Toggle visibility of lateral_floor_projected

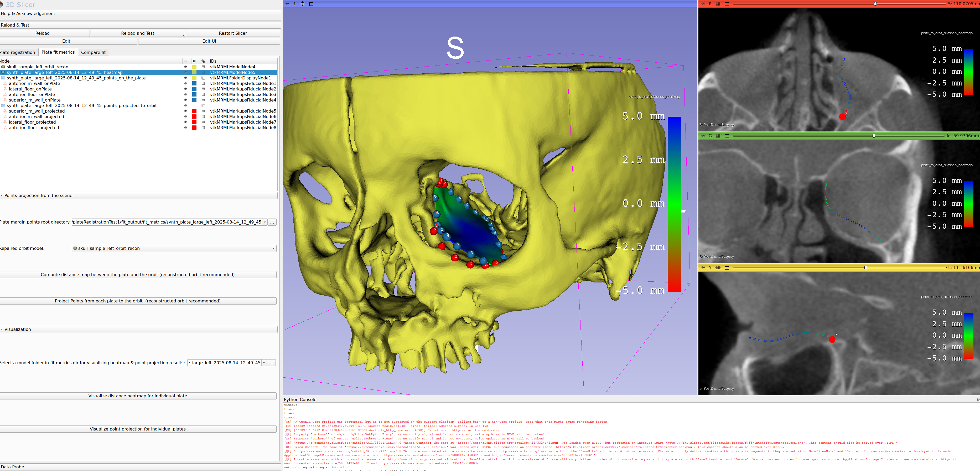186,122
